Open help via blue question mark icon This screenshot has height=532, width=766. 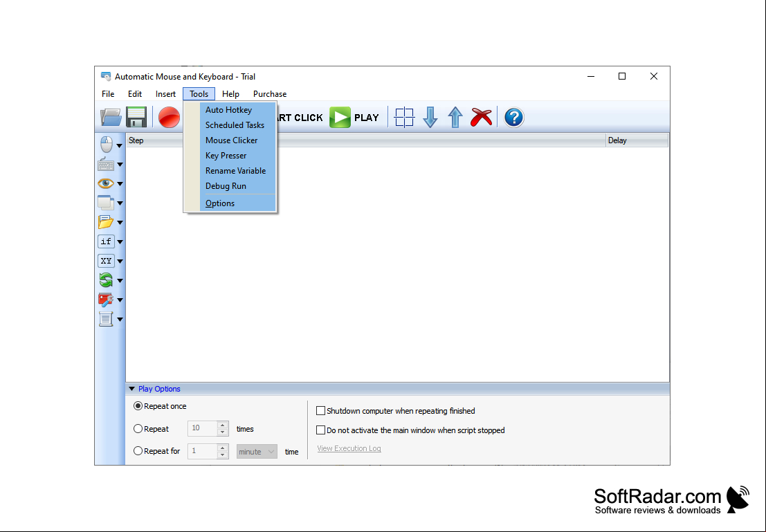point(513,118)
